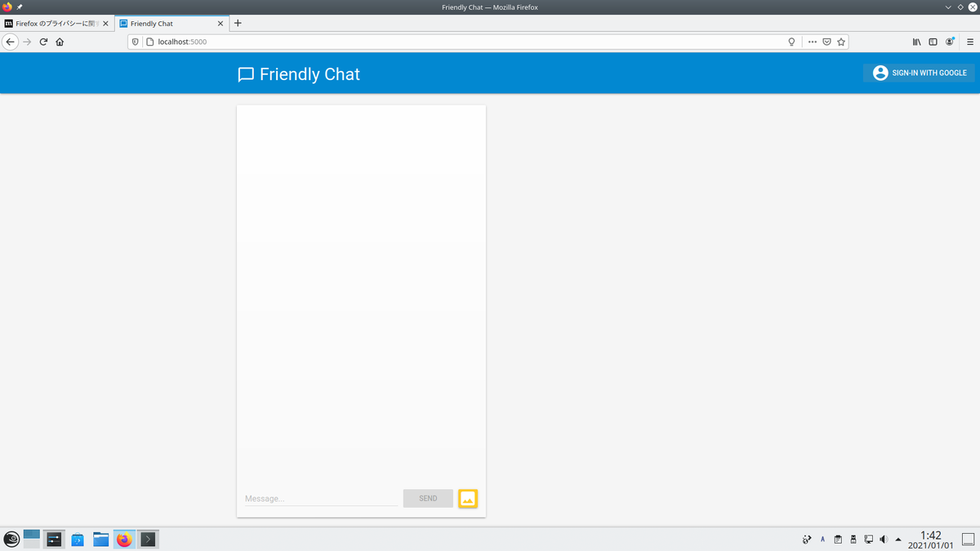Click the Firefox window menu icon in the title bar
This screenshot has height=551, width=980.
(7, 7)
